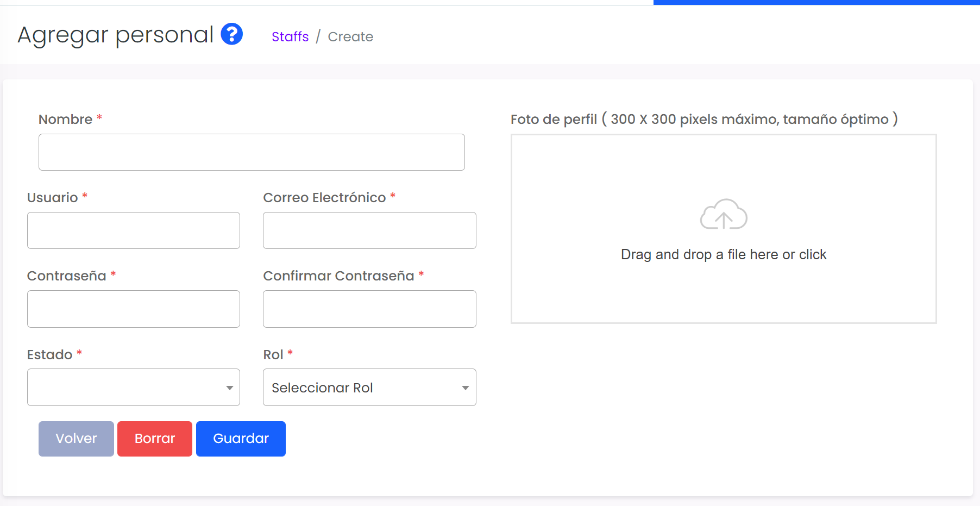Focus the Confirmar Contraseña field
The image size is (980, 506).
369,309
